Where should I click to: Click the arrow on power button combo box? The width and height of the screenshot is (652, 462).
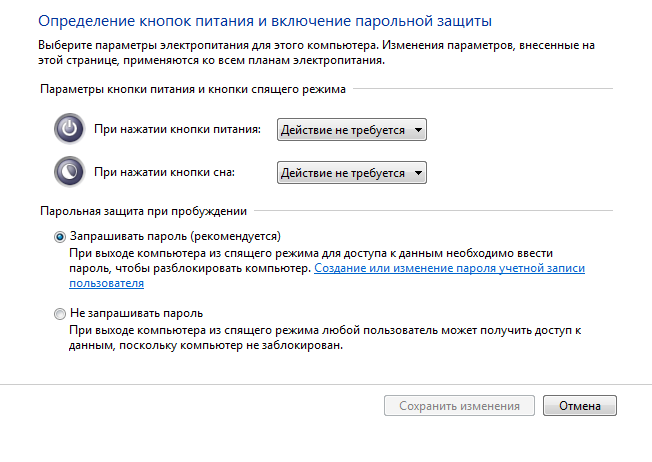418,130
